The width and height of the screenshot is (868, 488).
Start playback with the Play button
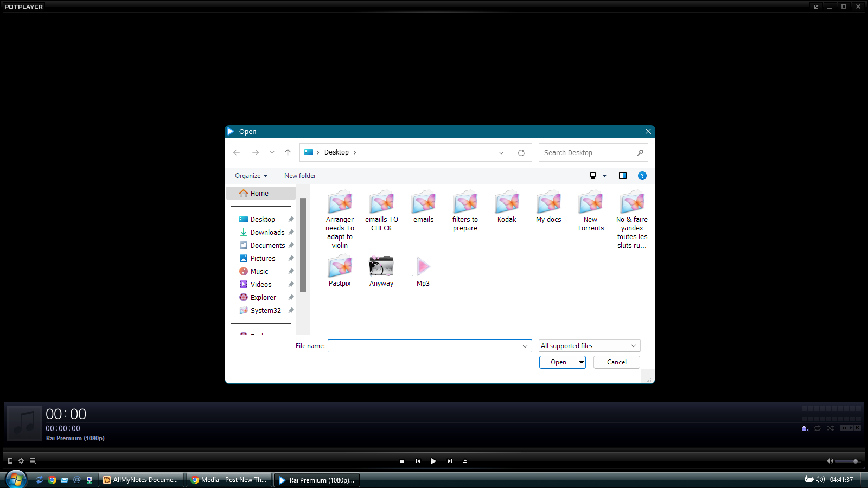(433, 461)
